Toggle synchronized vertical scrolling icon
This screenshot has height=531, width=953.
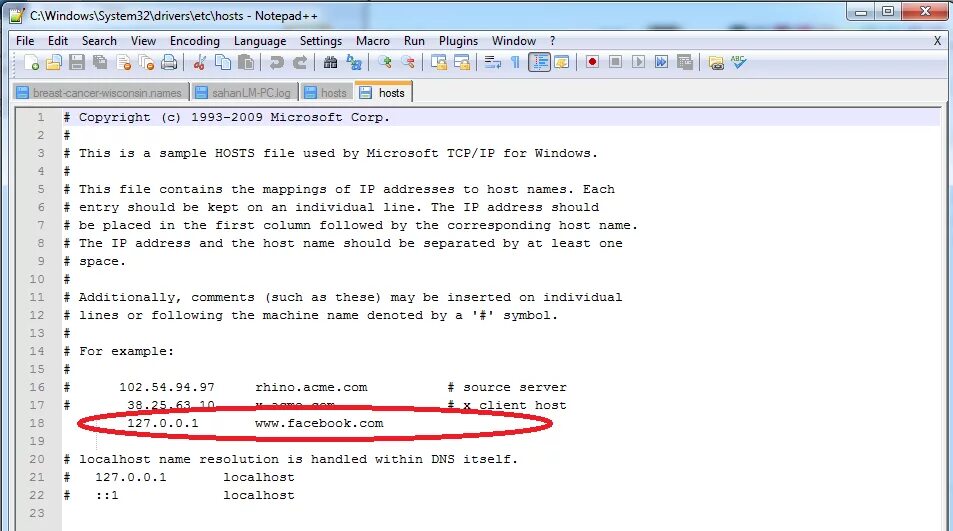pos(438,62)
